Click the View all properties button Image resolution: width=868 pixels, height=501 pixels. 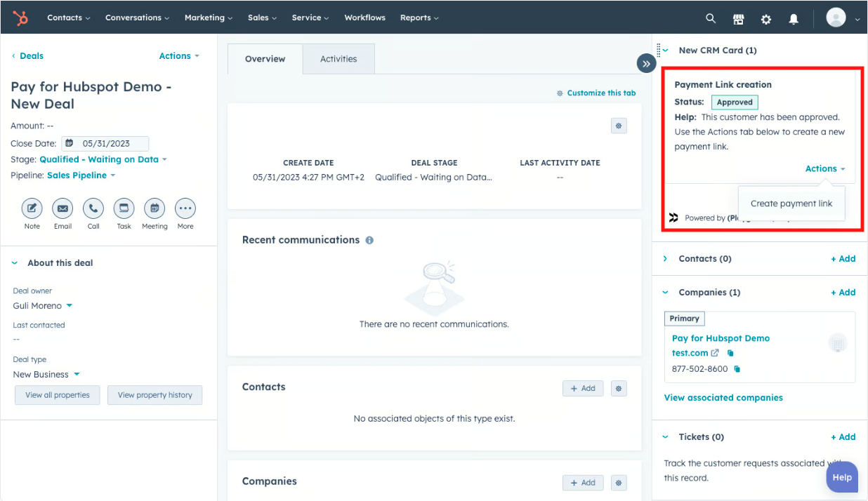pyautogui.click(x=58, y=395)
